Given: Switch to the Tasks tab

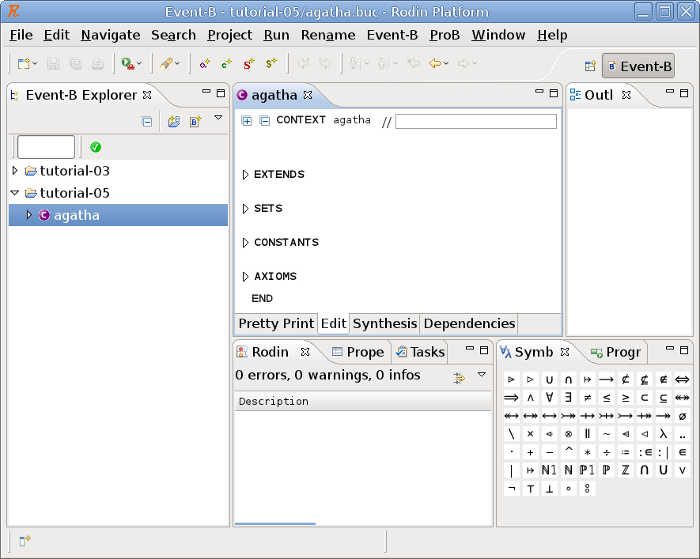Looking at the screenshot, I should (x=421, y=352).
